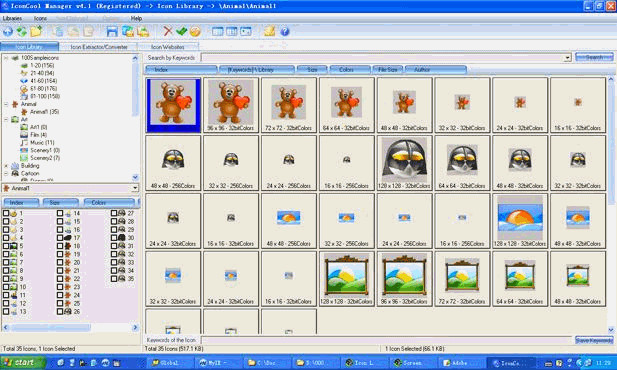Select the 128 x 128 penguin icon thumbnail
617x370 pixels.
404,163
